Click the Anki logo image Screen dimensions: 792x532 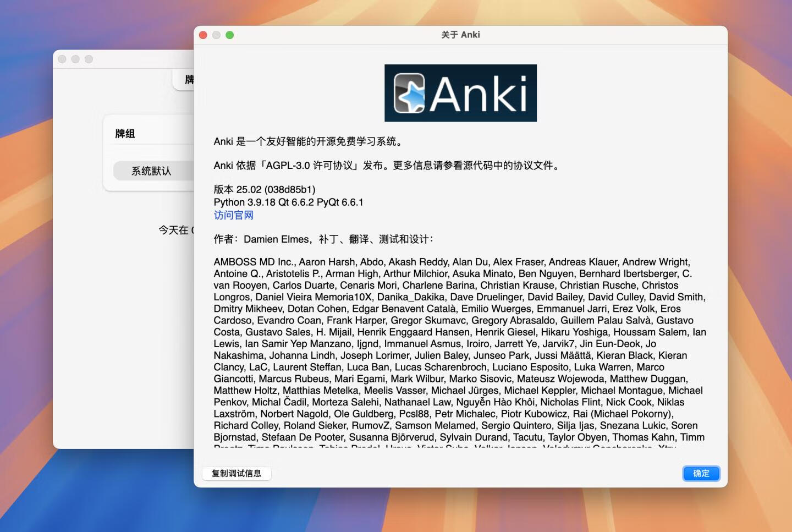(460, 93)
